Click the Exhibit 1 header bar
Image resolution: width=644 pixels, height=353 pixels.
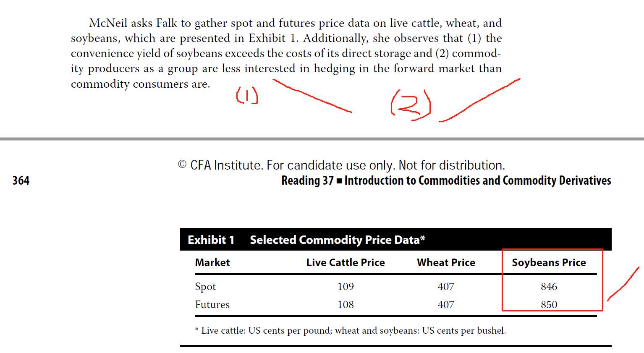pos(395,240)
